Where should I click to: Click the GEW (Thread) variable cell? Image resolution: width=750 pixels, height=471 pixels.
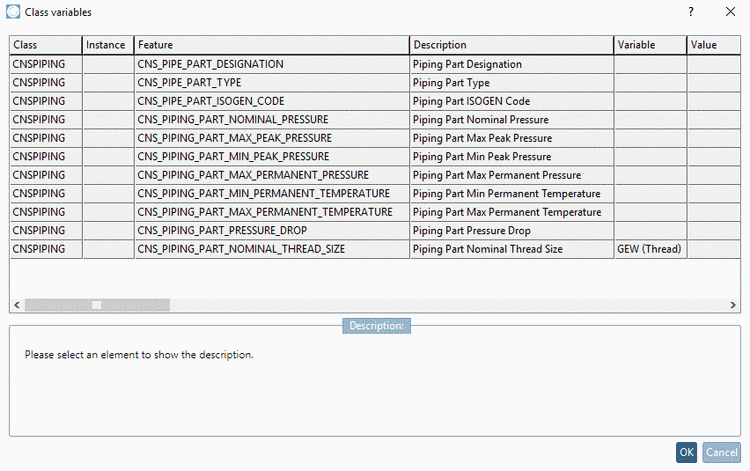point(650,249)
